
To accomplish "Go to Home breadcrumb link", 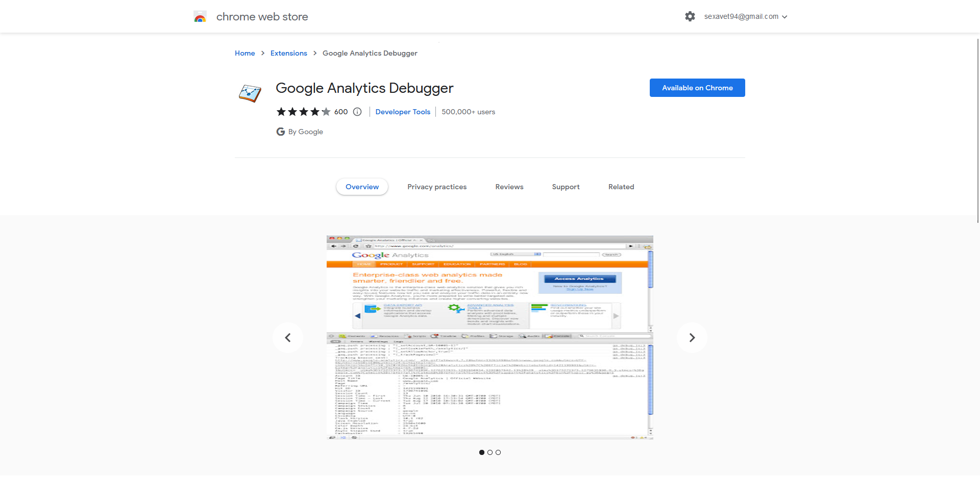I will (x=245, y=53).
